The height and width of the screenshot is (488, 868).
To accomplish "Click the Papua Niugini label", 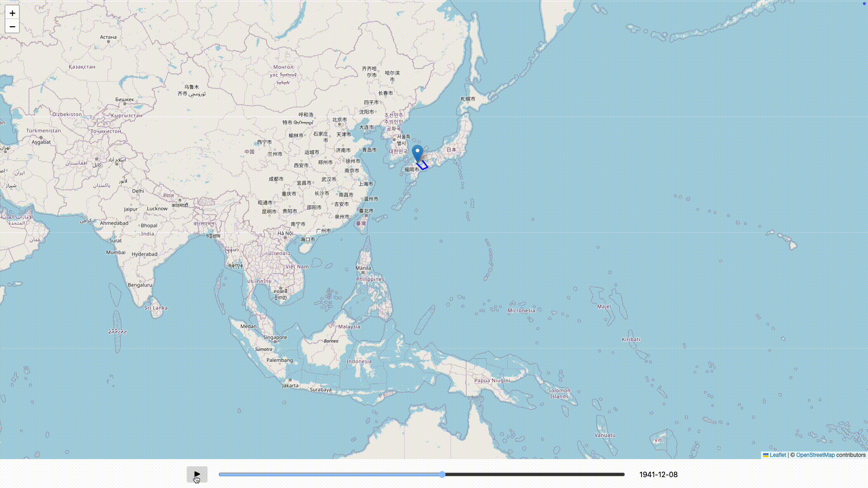I will click(492, 380).
